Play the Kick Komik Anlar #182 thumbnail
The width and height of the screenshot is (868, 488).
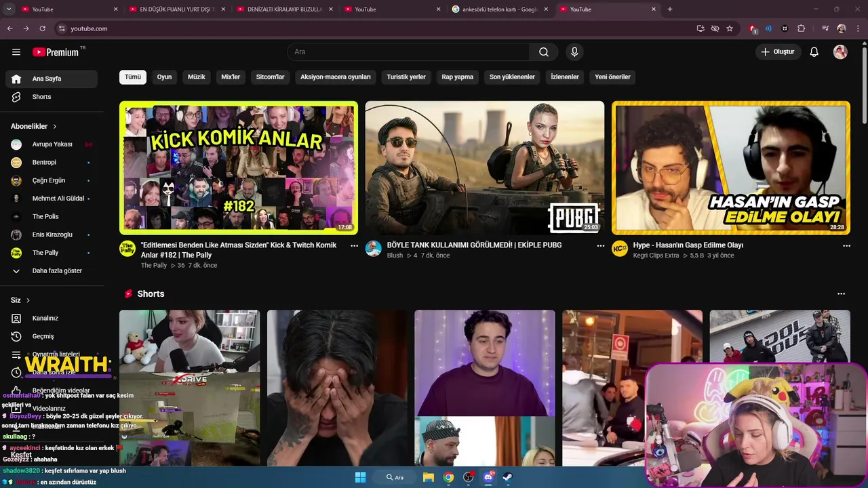(239, 168)
